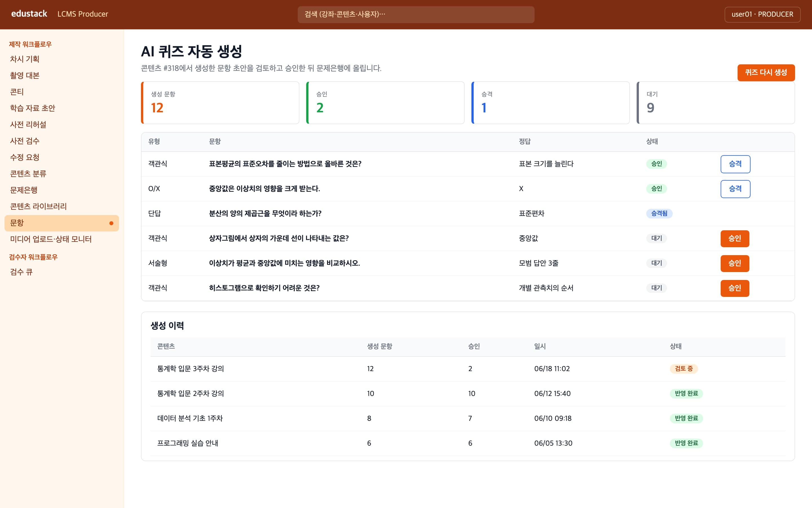Click the edustack logo
812x508 pixels.
point(29,14)
